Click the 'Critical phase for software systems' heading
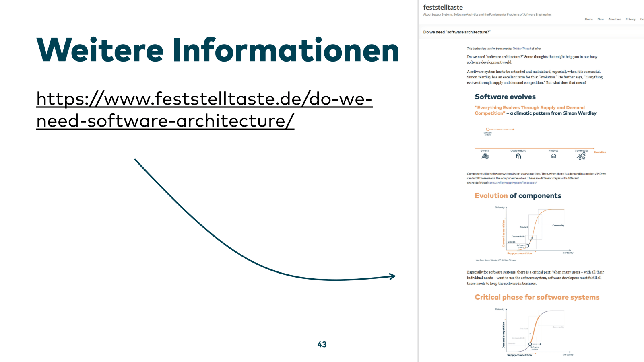644x362 pixels. coord(537,297)
